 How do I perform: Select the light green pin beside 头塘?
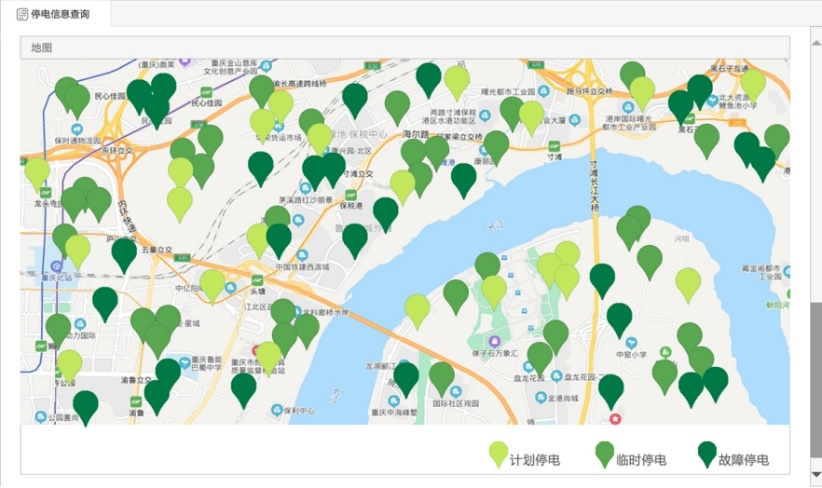pos(212,284)
